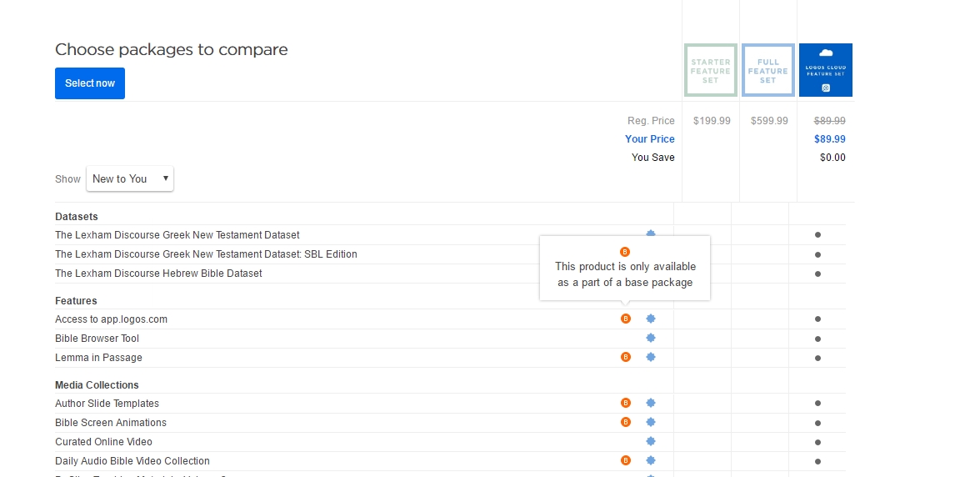This screenshot has width=980, height=477.
Task: Click orange B badge beside Bible Screen Animations
Action: tap(626, 422)
